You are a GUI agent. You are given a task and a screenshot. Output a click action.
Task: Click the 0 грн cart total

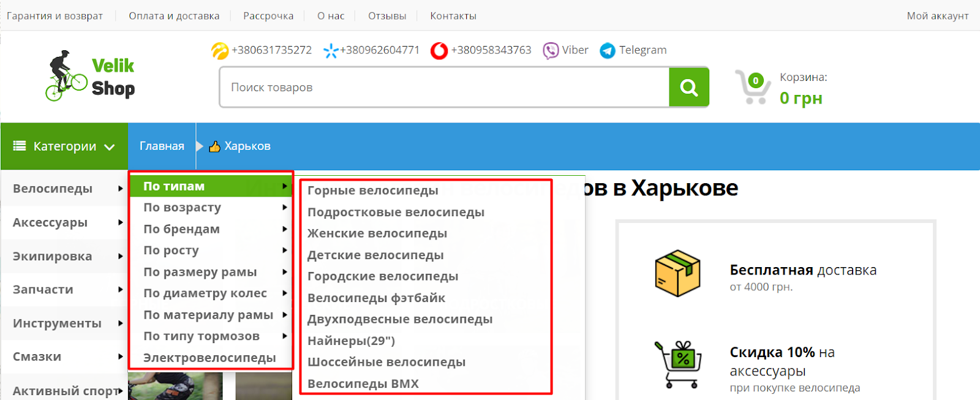(801, 98)
